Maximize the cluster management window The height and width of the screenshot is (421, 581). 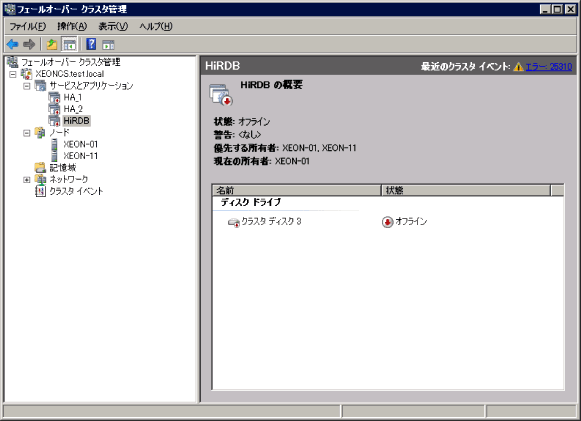[x=557, y=9]
